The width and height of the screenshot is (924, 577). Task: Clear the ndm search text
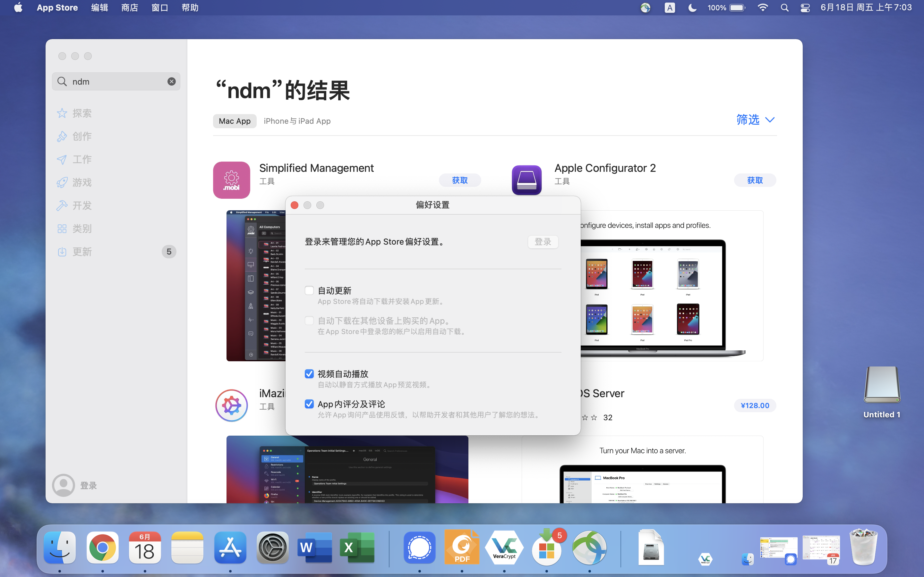click(171, 81)
